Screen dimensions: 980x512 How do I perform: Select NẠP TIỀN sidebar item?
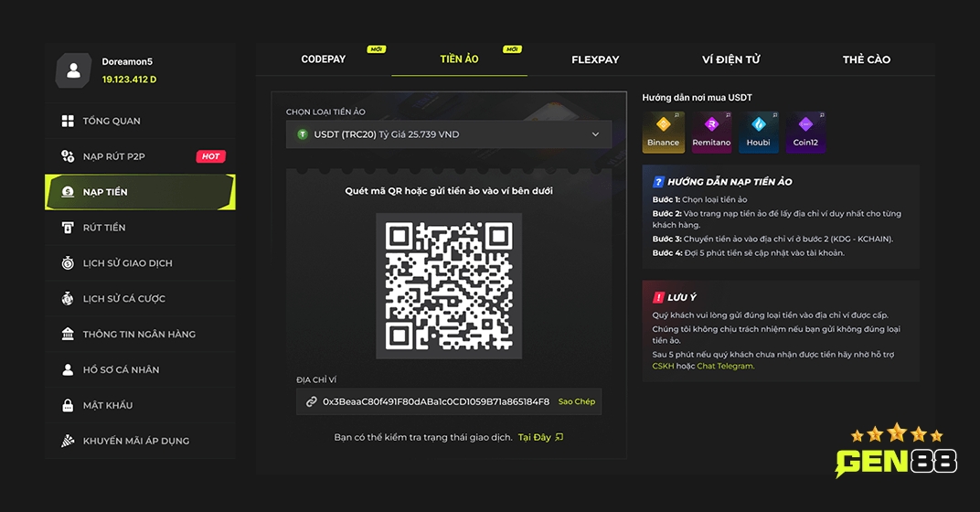140,192
